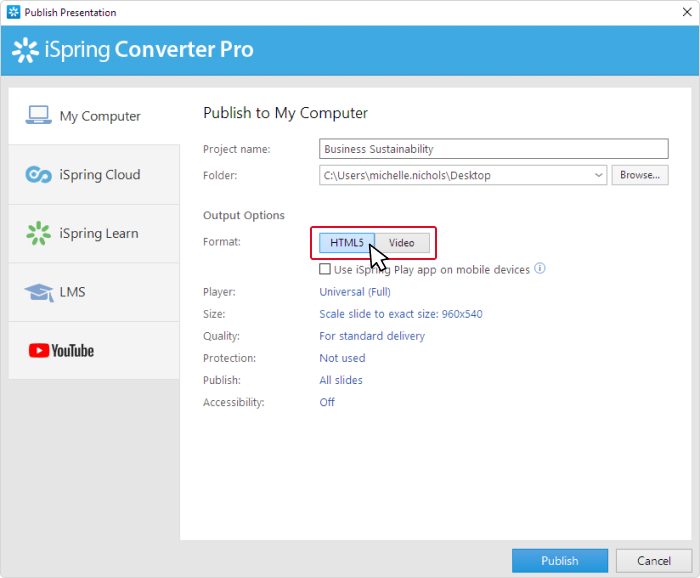Viewport: 700px width, 578px height.
Task: Expand the Folder path dropdown arrow
Action: (x=599, y=175)
